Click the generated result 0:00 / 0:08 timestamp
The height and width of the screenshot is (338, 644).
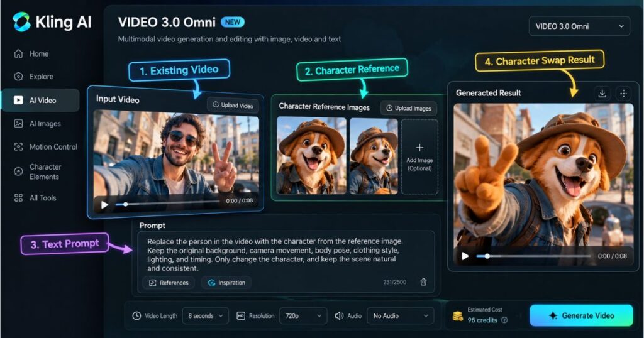click(613, 256)
